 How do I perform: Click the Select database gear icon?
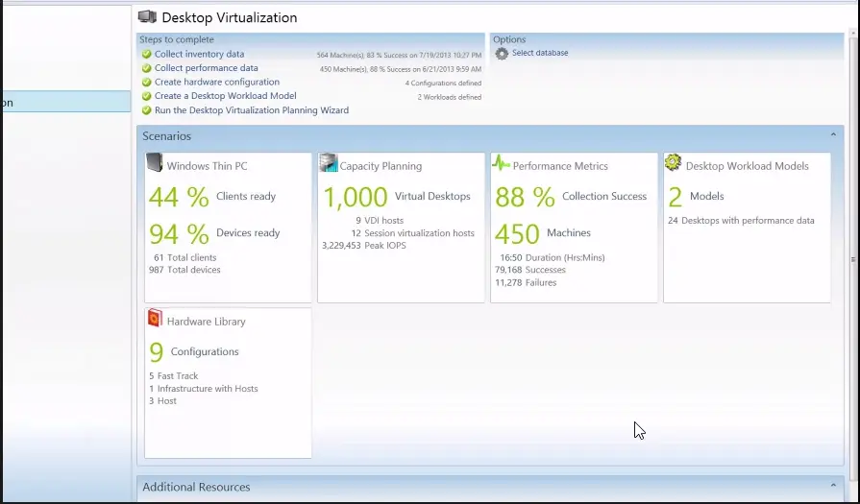(x=502, y=54)
